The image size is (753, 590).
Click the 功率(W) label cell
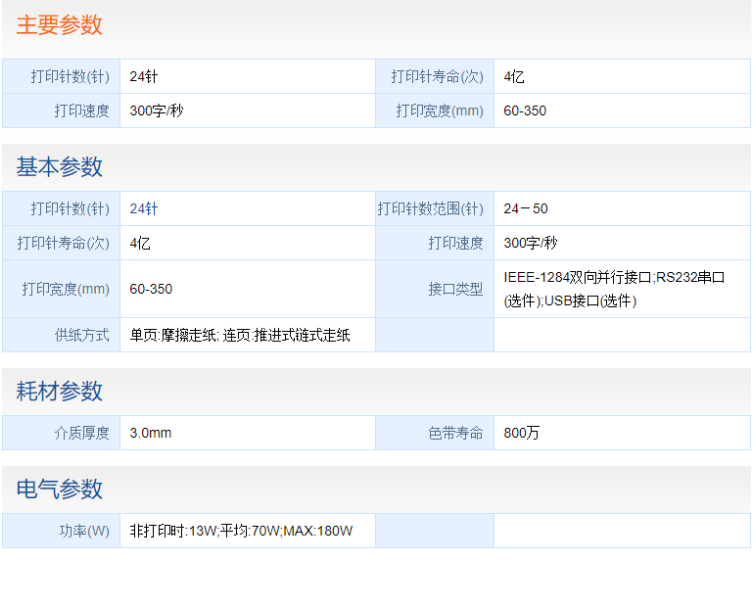click(61, 531)
